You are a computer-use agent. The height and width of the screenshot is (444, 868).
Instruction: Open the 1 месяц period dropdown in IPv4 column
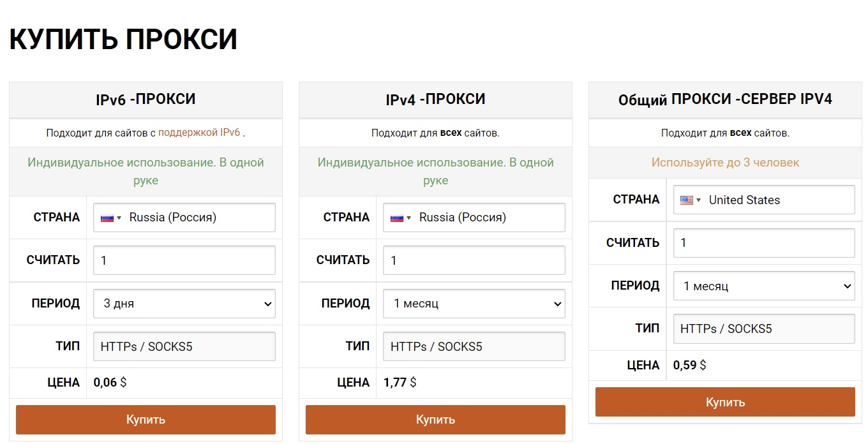pos(474,303)
